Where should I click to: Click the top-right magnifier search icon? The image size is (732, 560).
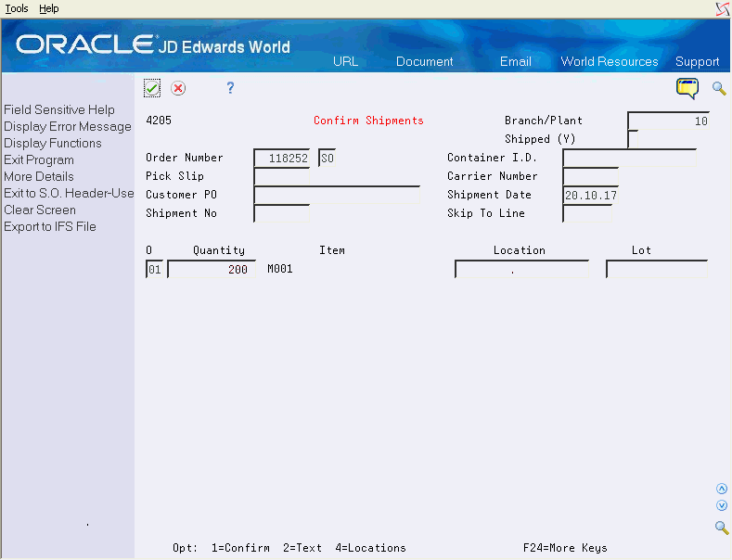pos(719,88)
